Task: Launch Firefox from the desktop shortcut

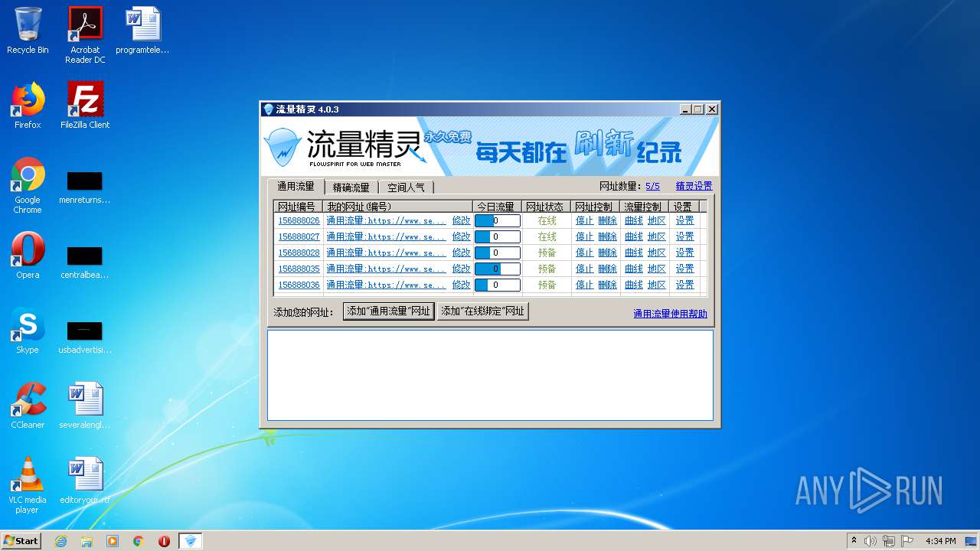Action: coord(28,106)
